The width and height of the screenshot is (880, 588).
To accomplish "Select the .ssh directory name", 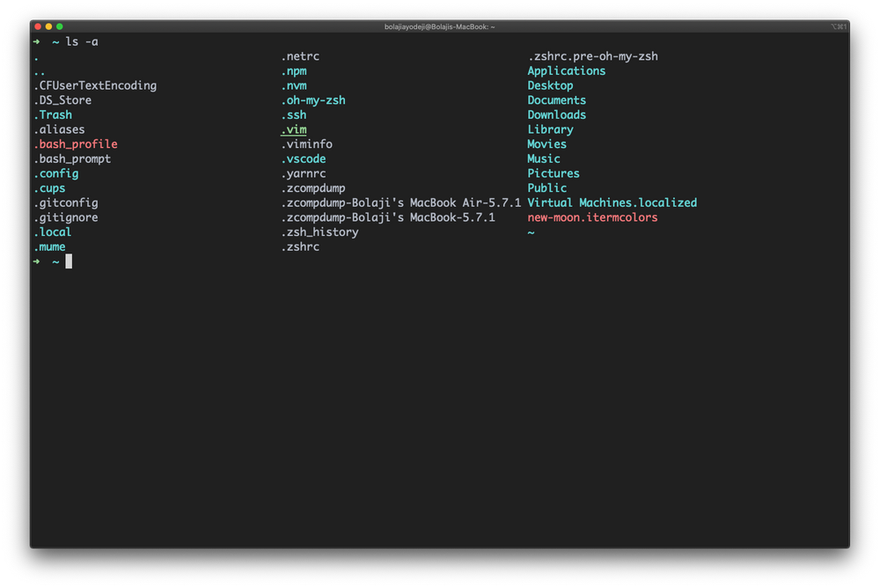I will tap(295, 114).
